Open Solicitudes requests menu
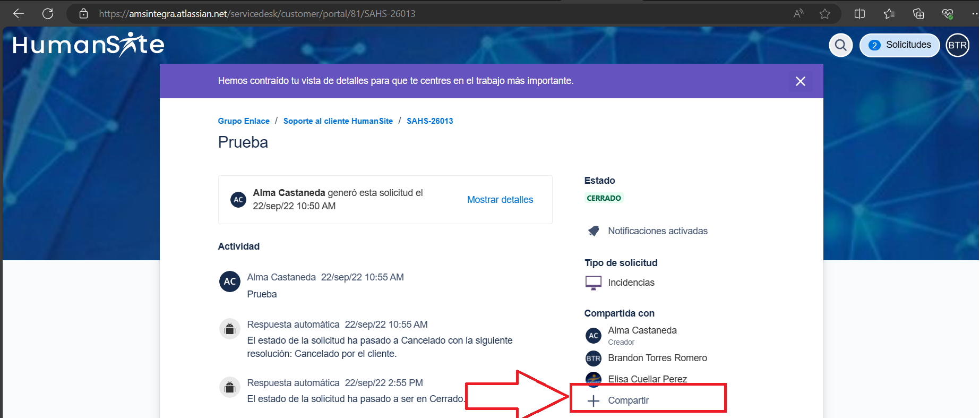 click(x=900, y=45)
